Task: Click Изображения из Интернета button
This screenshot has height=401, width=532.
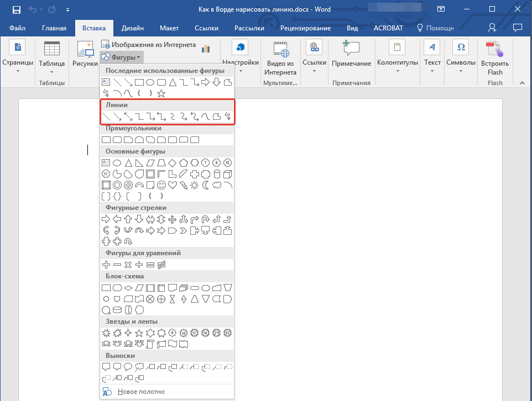Action: coord(148,44)
